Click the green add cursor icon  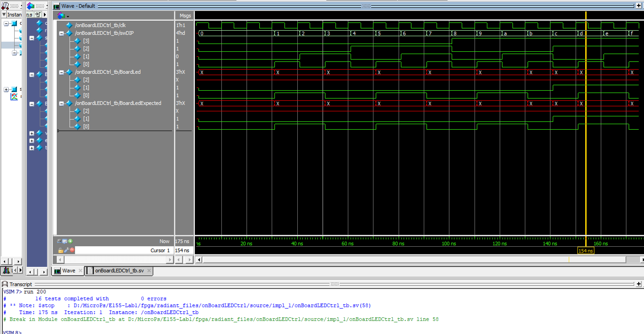[x=70, y=241]
